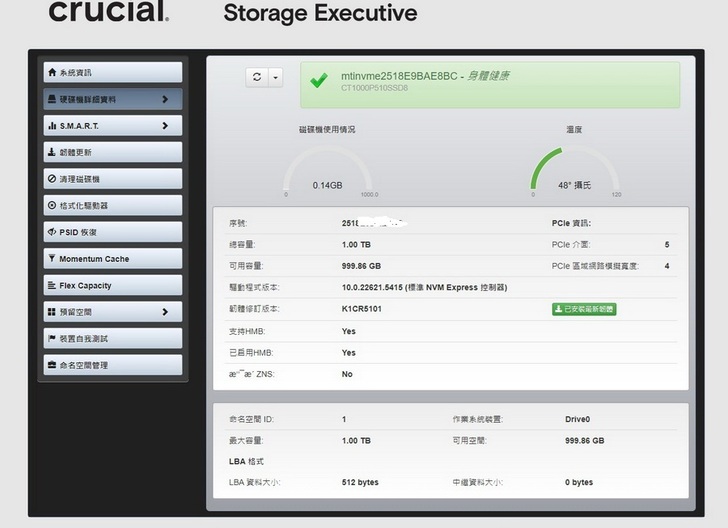Click the mtinvme2518E9BAE8BC drive status banner
Screen dimensions: 728x528
tap(490, 83)
